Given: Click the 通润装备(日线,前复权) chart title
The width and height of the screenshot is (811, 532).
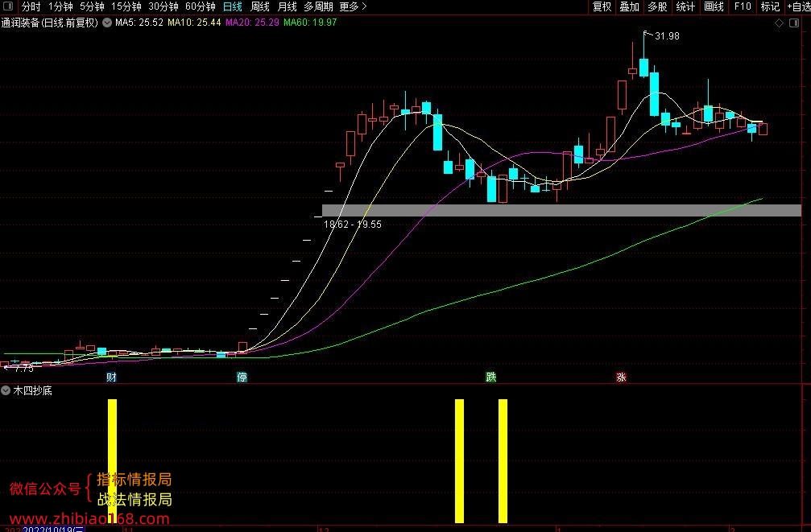Looking at the screenshot, I should click(x=50, y=23).
